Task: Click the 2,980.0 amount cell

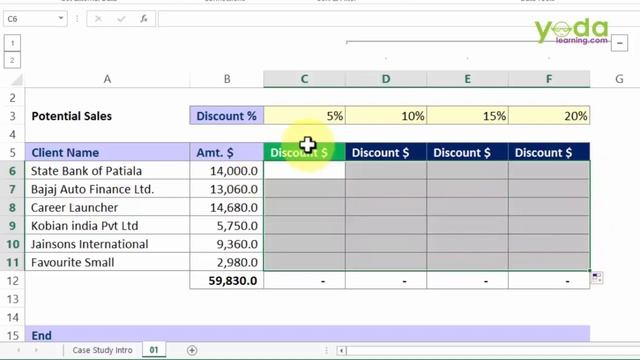Action: (227, 262)
